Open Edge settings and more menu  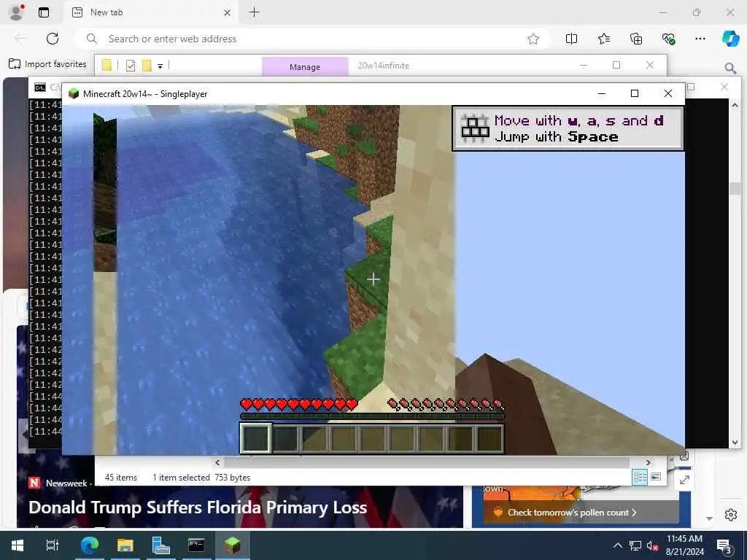pos(700,39)
